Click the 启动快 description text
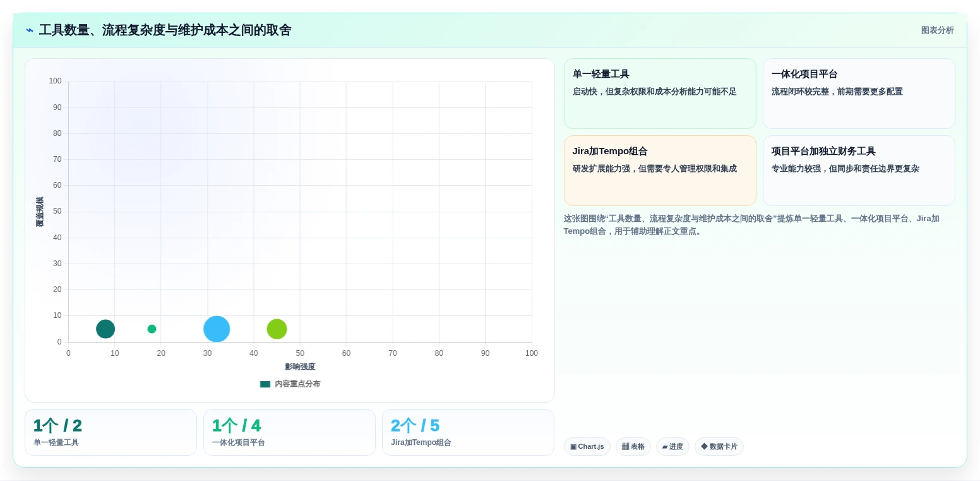This screenshot has height=481, width=980. 654,92
